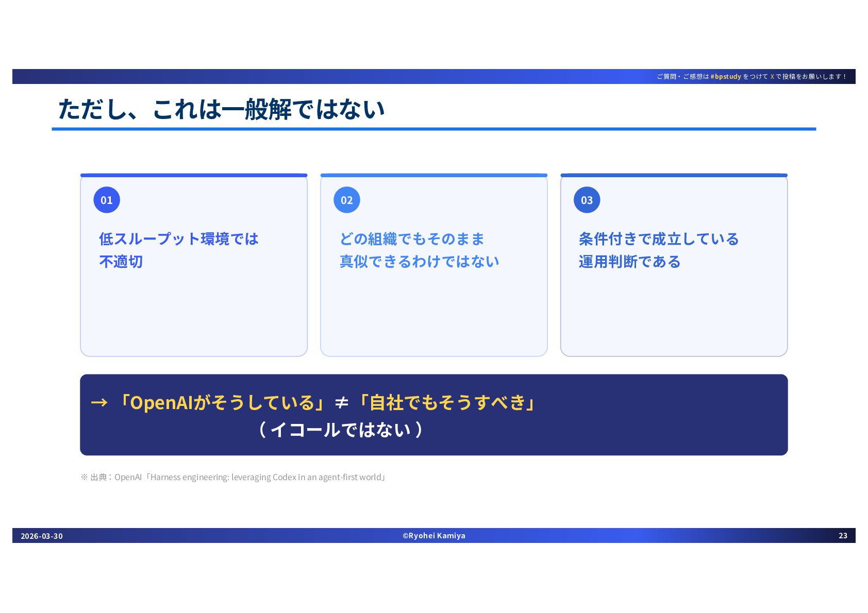The height and width of the screenshot is (613, 868).
Task: Click the '#bpstudy' hashtag in the header
Action: pos(726,77)
